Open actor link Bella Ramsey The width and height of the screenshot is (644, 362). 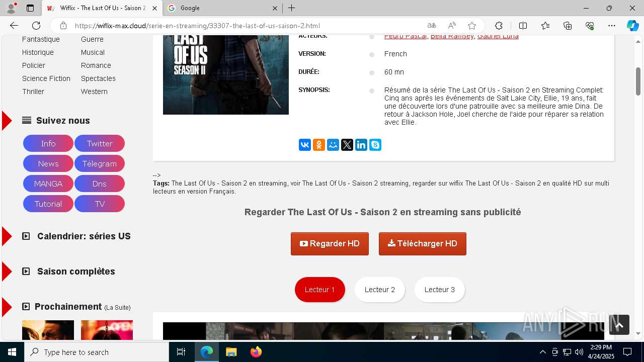(452, 36)
